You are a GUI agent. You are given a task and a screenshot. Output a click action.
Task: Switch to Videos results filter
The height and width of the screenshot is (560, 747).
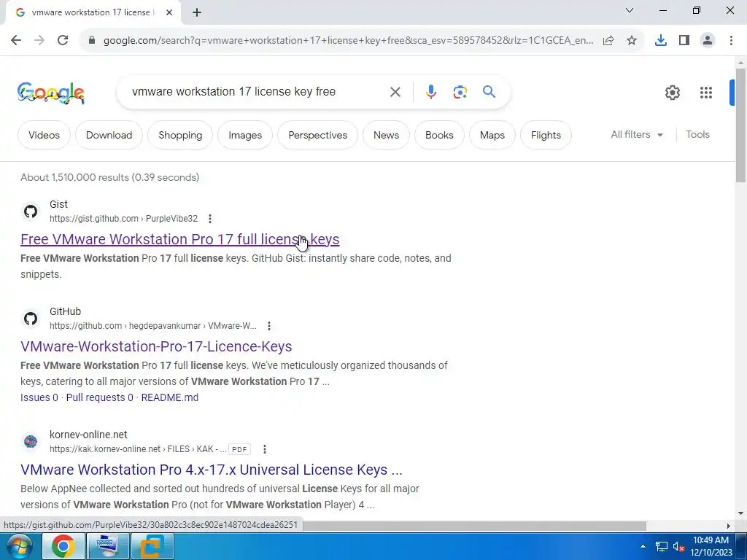point(44,135)
